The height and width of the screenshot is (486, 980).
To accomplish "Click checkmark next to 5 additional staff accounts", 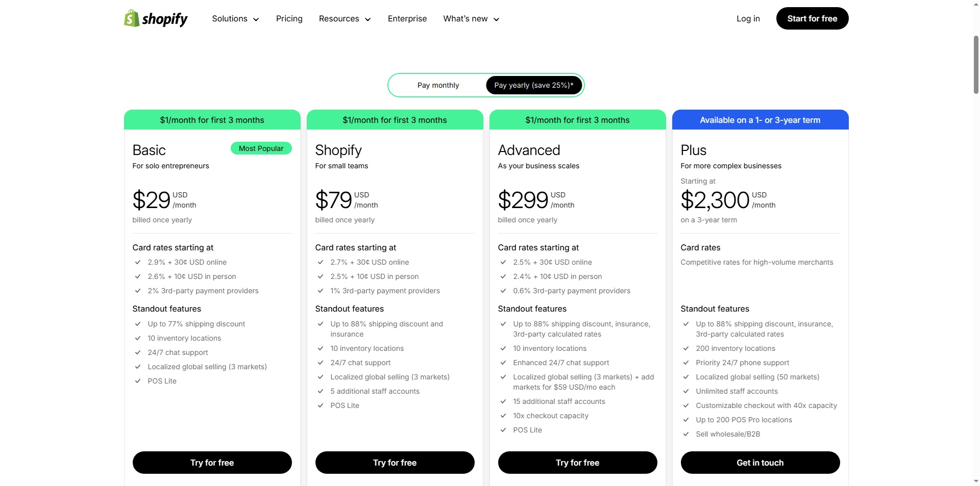I will point(321,391).
